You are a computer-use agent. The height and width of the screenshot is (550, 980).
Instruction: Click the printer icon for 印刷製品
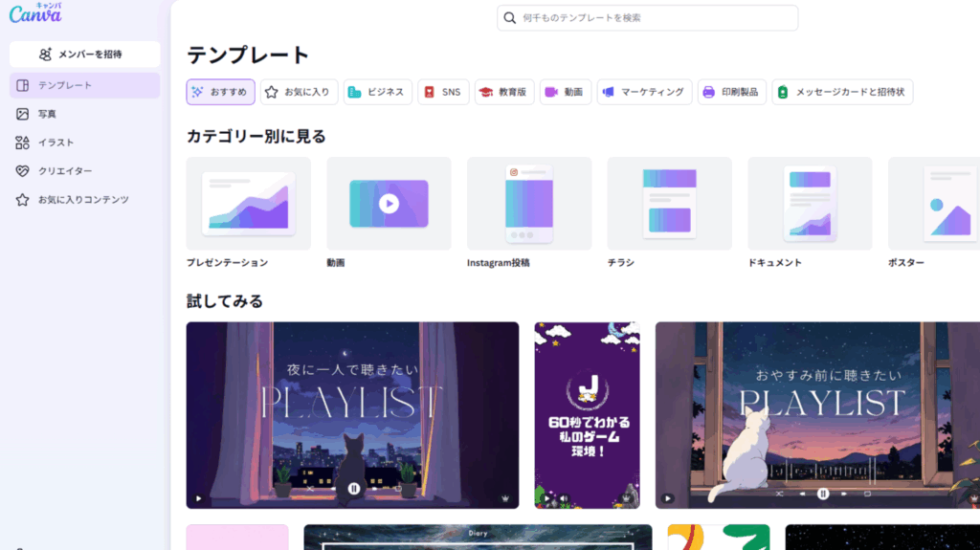709,93
